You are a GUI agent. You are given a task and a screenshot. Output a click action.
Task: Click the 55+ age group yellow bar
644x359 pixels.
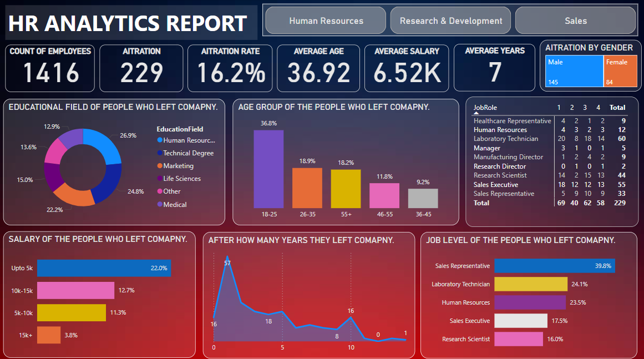[x=346, y=188]
